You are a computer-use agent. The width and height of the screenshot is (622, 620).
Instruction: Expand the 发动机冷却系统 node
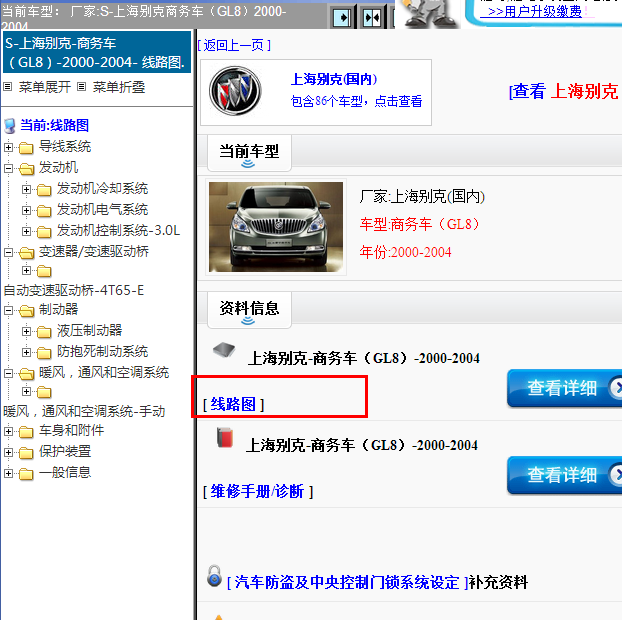26,189
